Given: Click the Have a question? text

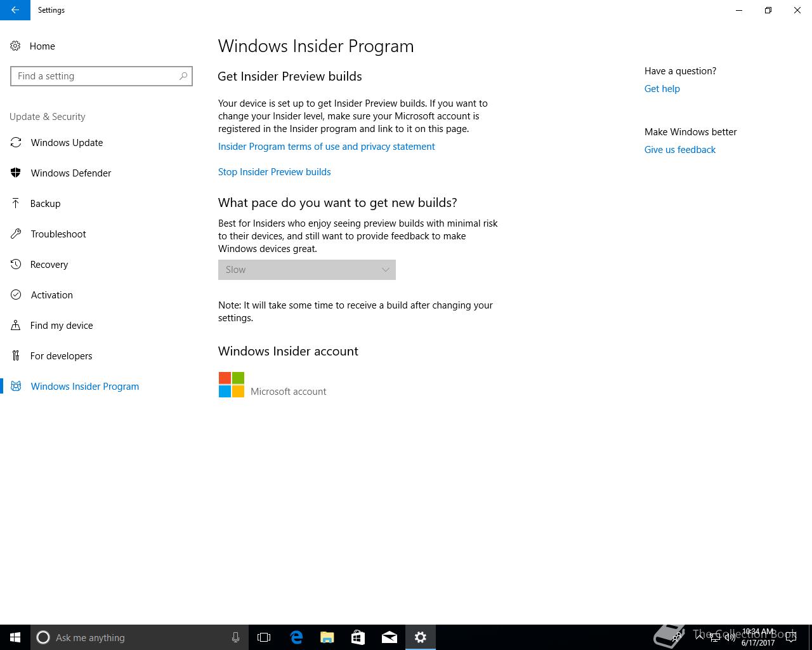Looking at the screenshot, I should coord(680,71).
